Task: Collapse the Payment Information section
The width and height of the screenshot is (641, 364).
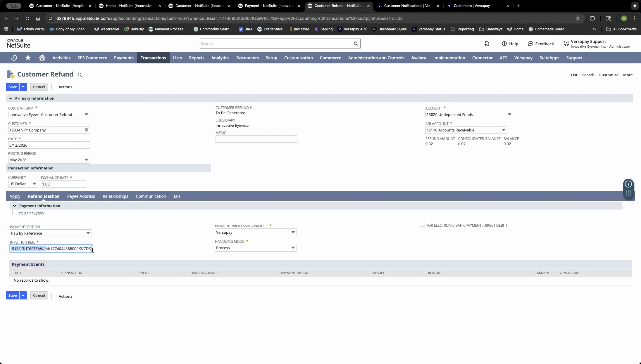Action: (x=15, y=206)
